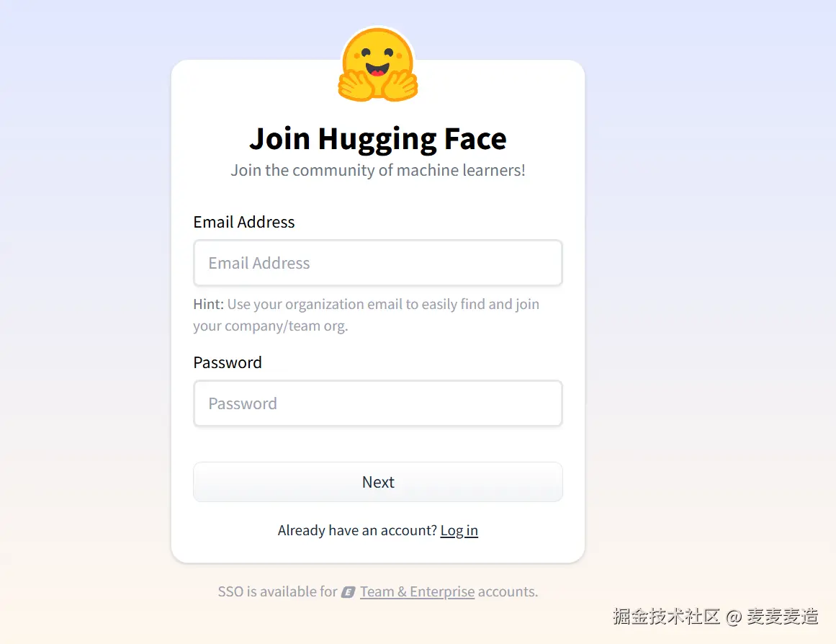Click the Email Address field label
Screen dimensions: 836x644
coord(243,222)
